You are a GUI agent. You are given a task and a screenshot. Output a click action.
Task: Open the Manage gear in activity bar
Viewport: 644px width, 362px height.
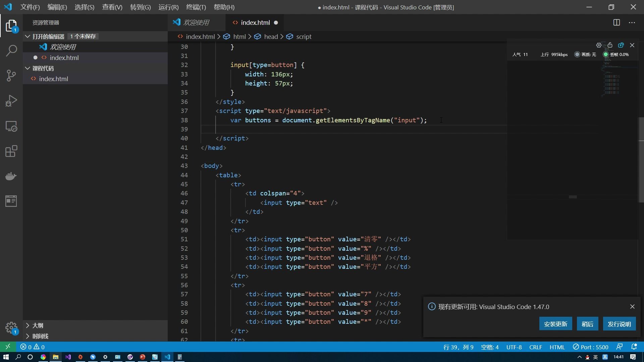tap(11, 327)
